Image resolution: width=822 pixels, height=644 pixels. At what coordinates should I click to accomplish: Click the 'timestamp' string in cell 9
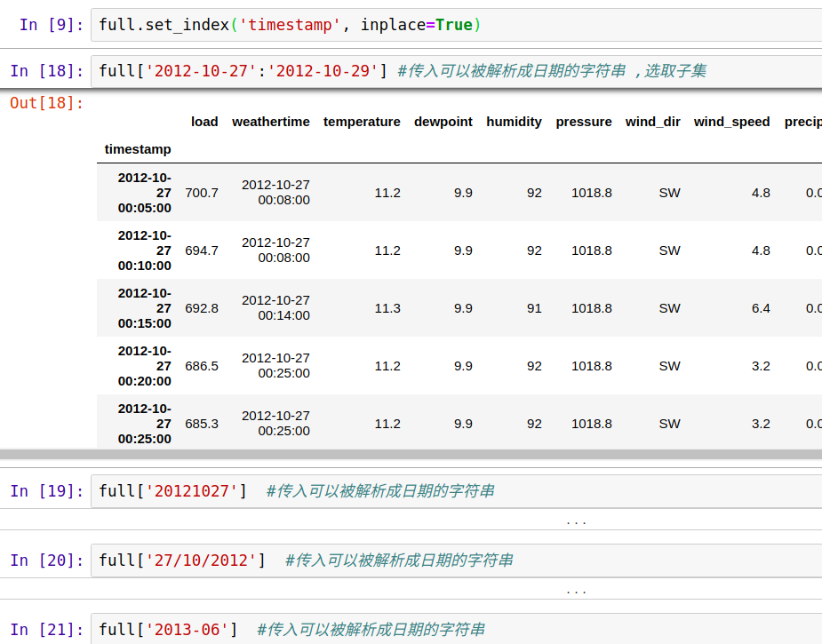click(x=290, y=25)
